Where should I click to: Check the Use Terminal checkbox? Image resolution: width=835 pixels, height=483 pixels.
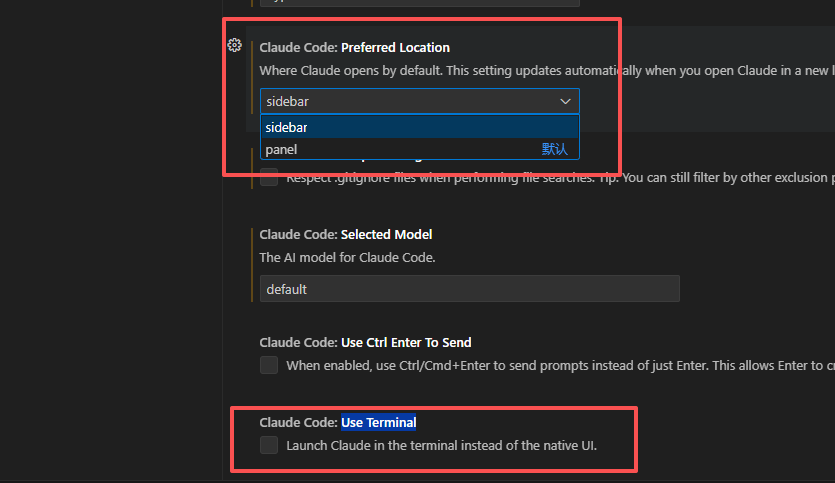(269, 445)
